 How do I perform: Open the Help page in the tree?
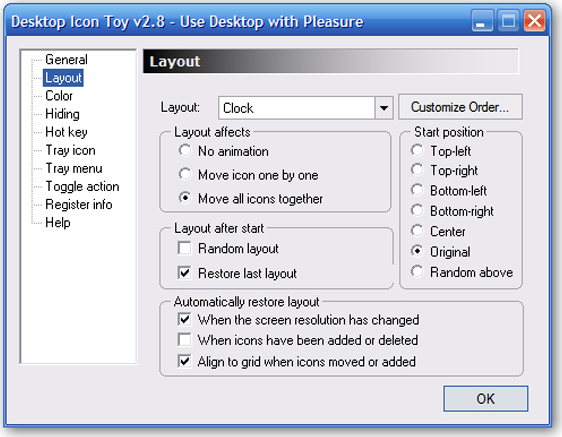(x=58, y=223)
